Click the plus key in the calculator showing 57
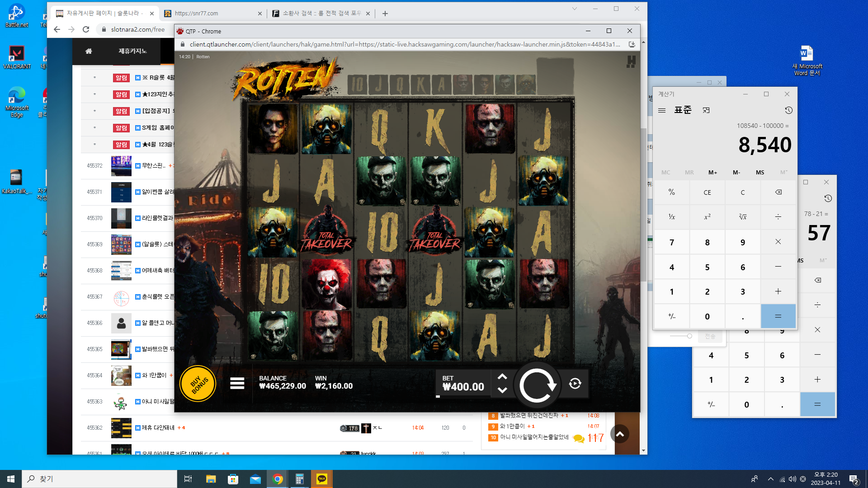 tap(817, 380)
